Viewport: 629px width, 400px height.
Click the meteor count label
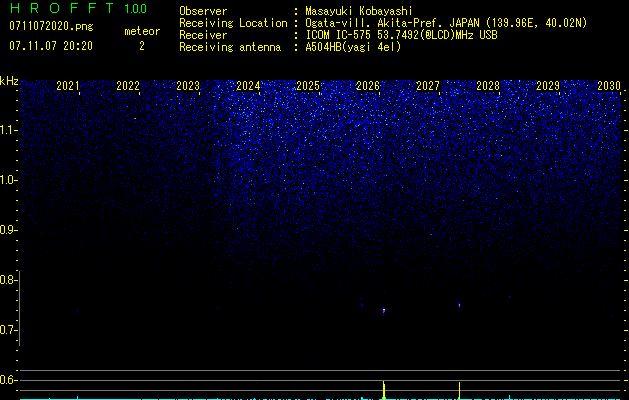click(142, 31)
